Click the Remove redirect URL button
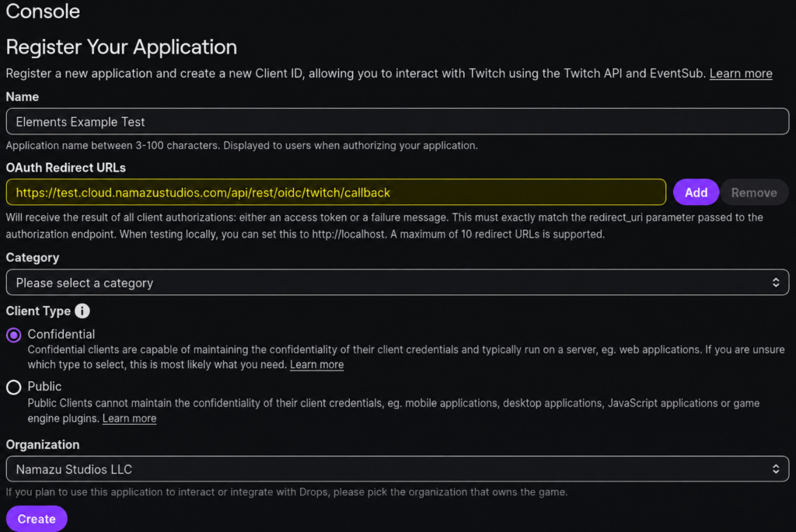The image size is (796, 532). (754, 192)
